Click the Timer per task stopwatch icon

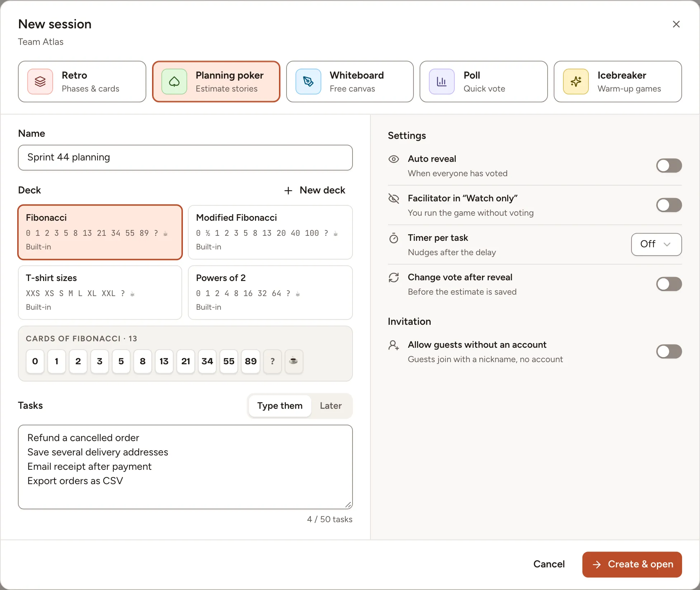point(394,238)
